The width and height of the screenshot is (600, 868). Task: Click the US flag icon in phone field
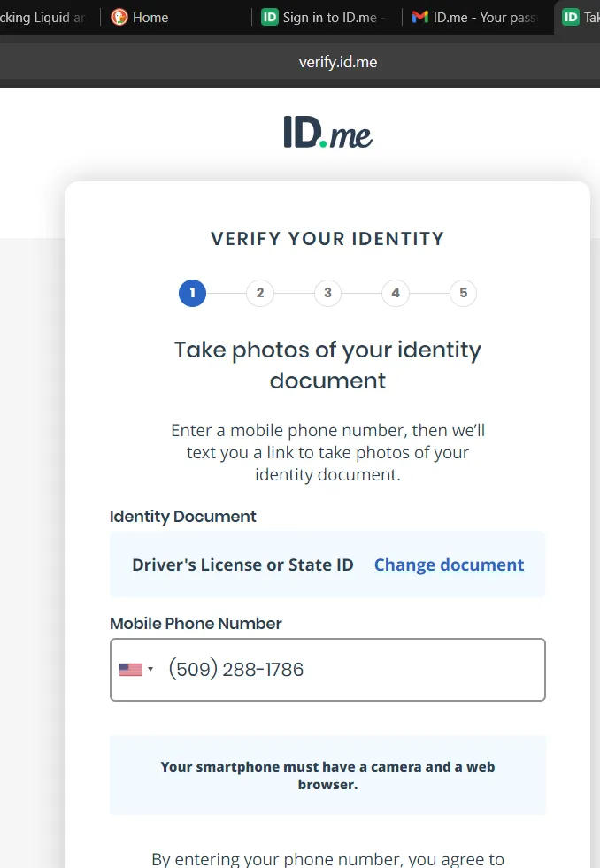[130, 670]
